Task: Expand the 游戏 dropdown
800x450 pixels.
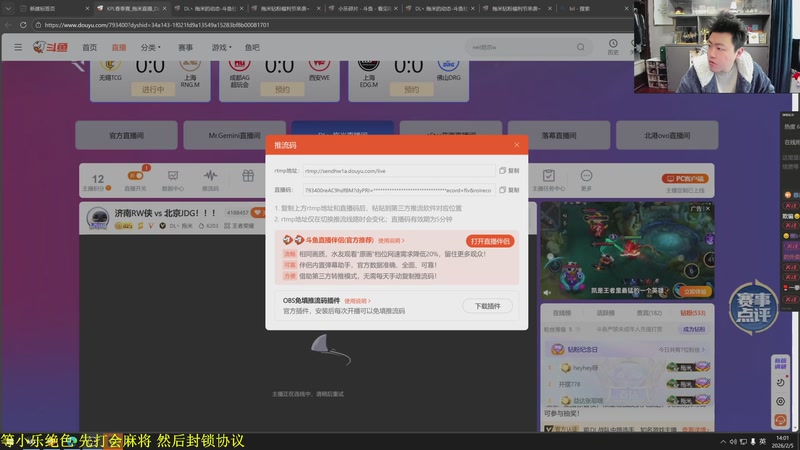Action: tap(221, 47)
